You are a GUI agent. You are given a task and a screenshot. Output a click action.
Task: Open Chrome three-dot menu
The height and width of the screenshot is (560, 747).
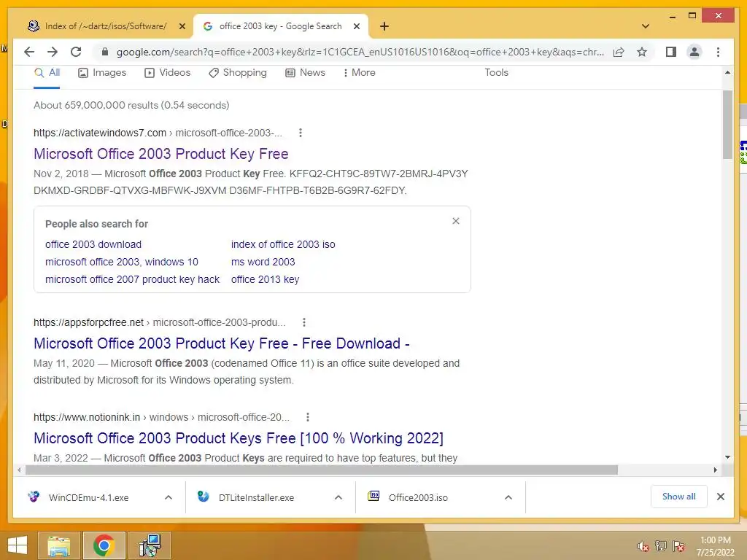[718, 52]
